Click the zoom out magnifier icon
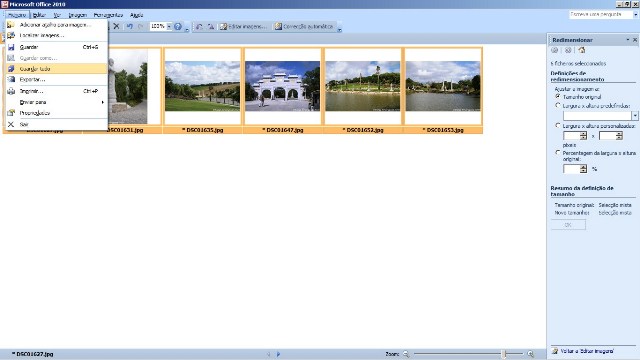Viewport: 640px width, 360px height. [x=406, y=354]
